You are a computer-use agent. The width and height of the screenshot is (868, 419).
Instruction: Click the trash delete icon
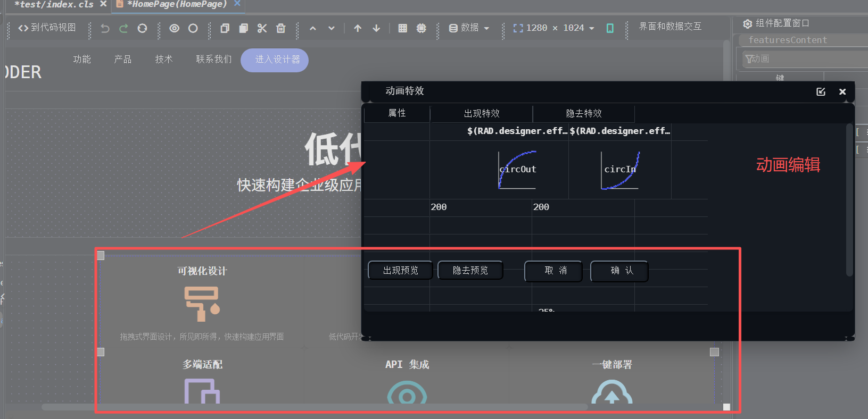(x=281, y=28)
